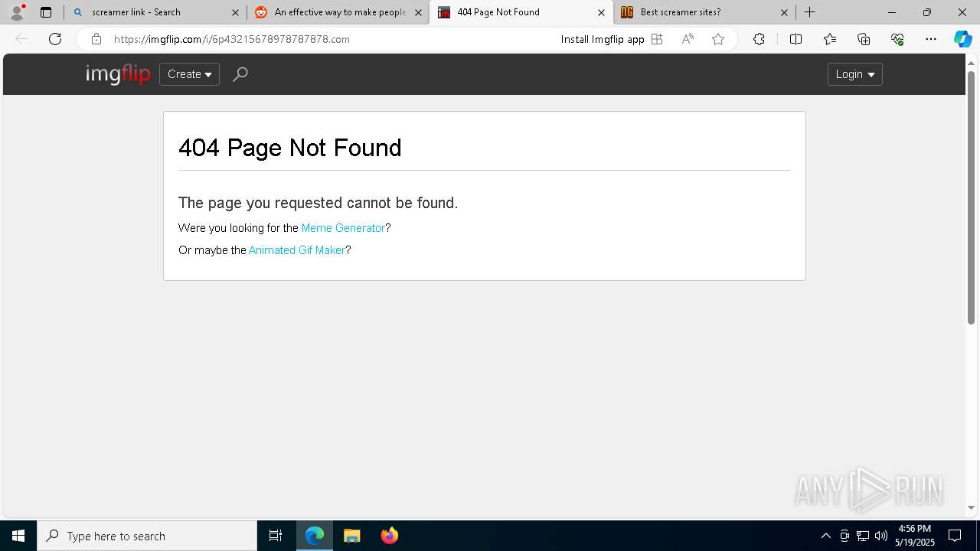Viewport: 980px width, 551px height.
Task: Click the 404 Page Not Found heading
Action: [x=290, y=148]
